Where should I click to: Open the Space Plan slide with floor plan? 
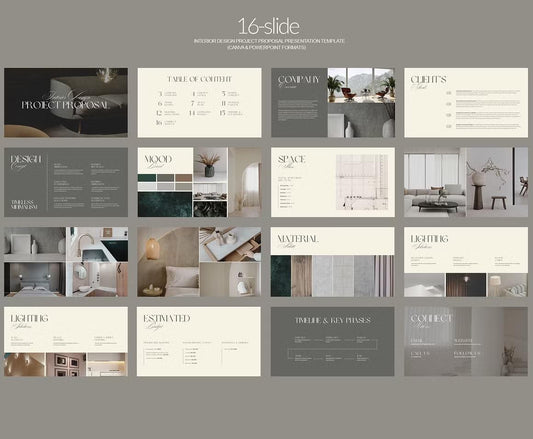click(333, 182)
